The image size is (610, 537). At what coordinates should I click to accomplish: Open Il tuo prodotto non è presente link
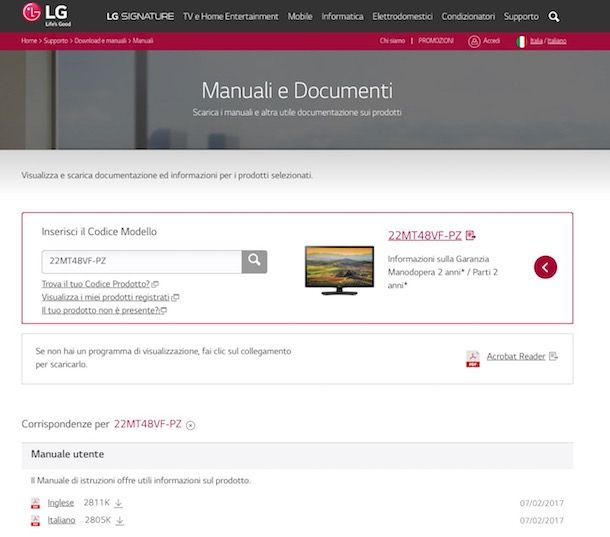pyautogui.click(x=100, y=311)
